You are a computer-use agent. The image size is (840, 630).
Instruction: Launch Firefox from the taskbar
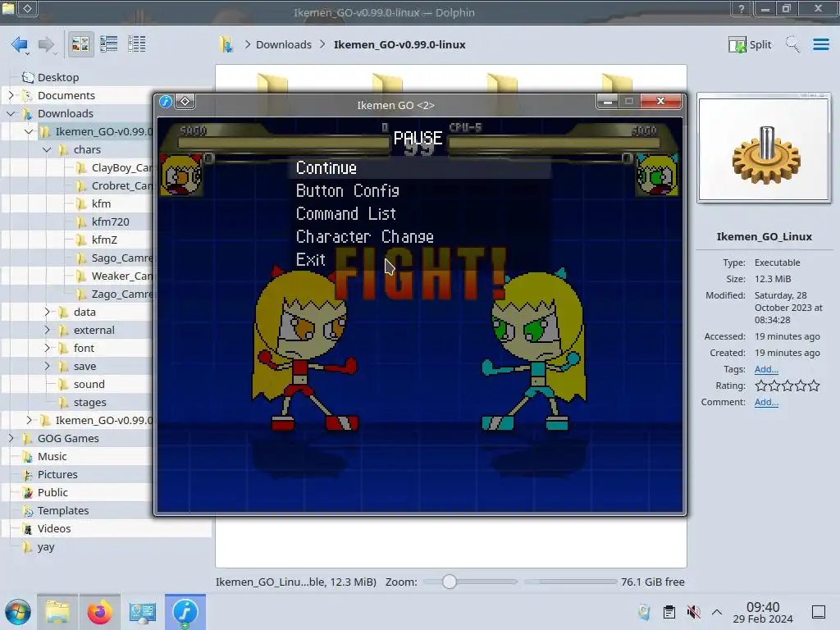click(99, 612)
